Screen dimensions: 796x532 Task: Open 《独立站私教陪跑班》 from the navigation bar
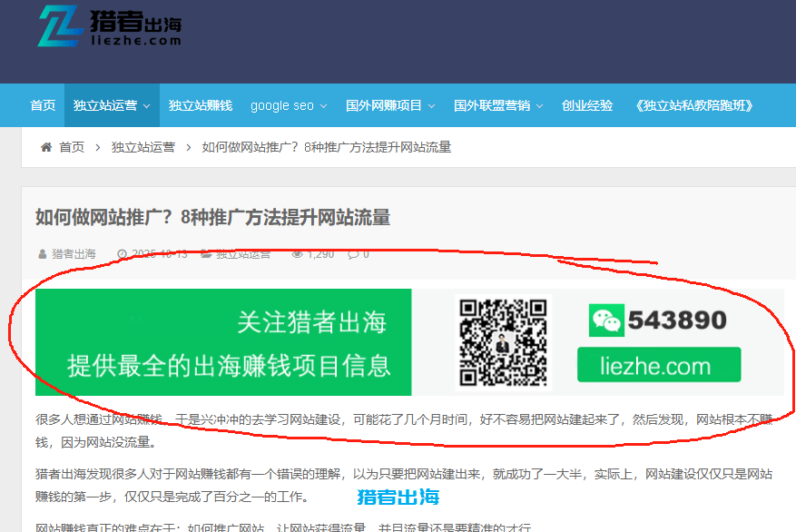click(695, 106)
